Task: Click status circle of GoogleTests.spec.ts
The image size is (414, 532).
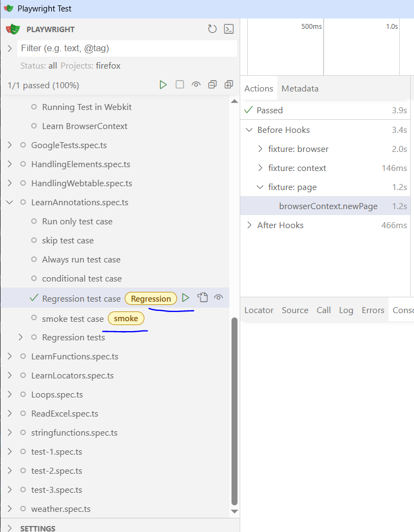Action: 23,145
